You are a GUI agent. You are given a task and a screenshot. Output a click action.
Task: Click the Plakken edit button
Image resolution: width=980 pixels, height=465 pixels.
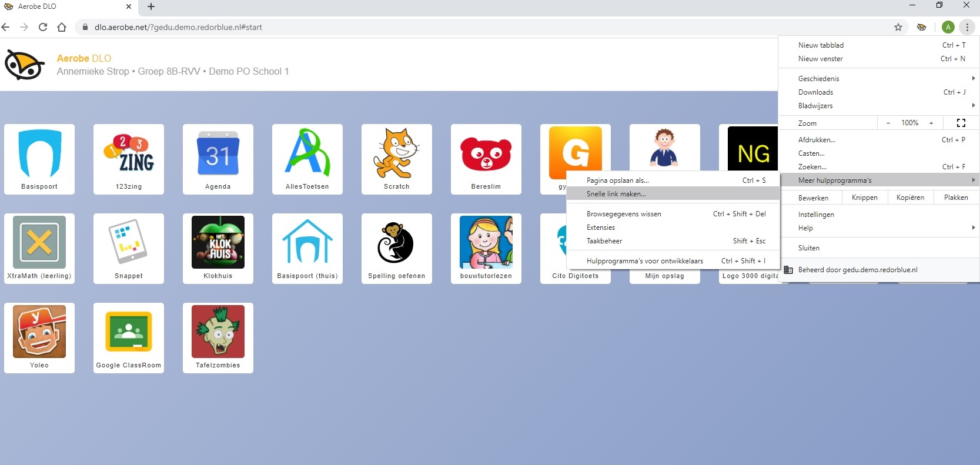click(x=956, y=198)
